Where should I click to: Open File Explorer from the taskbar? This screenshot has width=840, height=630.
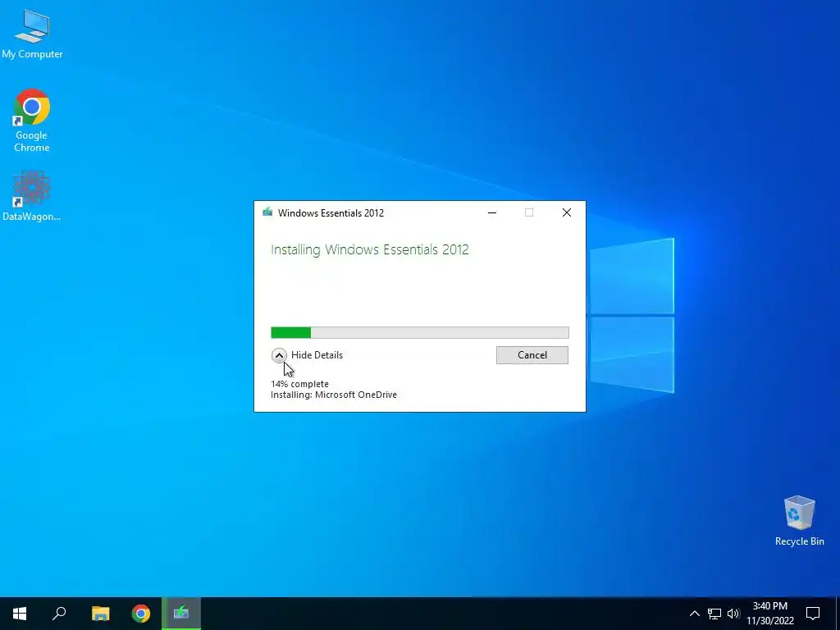(x=100, y=614)
